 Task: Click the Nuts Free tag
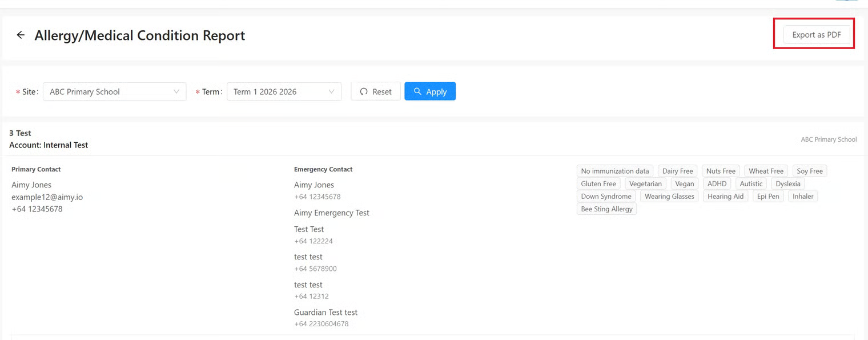(721, 171)
